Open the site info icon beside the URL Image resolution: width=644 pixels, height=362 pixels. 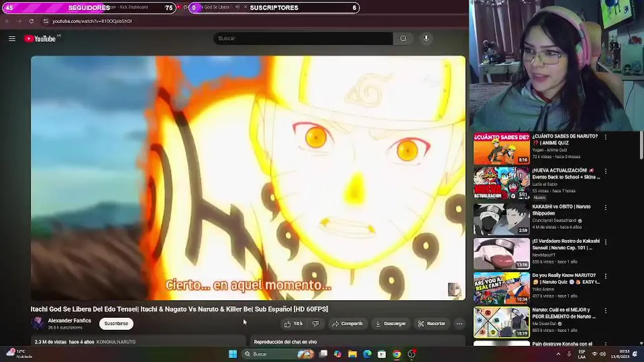(x=46, y=21)
